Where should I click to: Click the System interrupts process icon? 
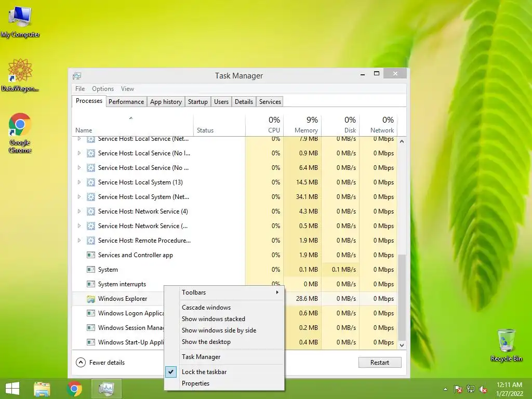[90, 284]
